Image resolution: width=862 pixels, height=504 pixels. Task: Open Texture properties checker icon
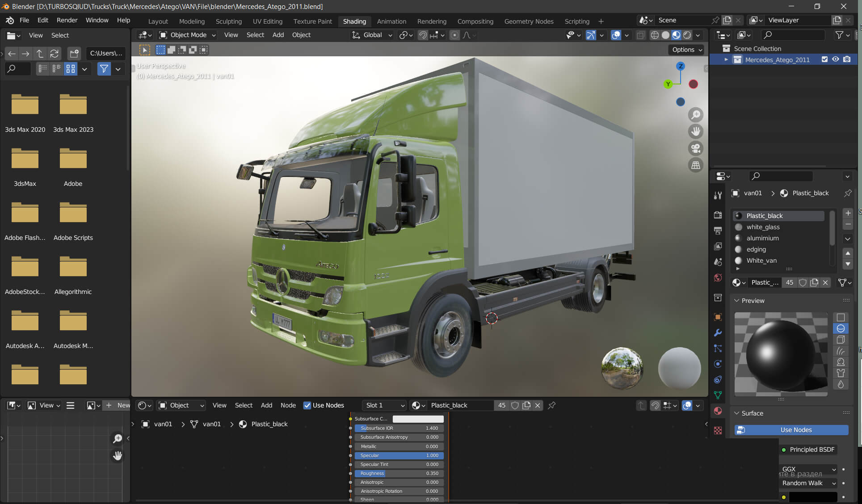[718, 430]
